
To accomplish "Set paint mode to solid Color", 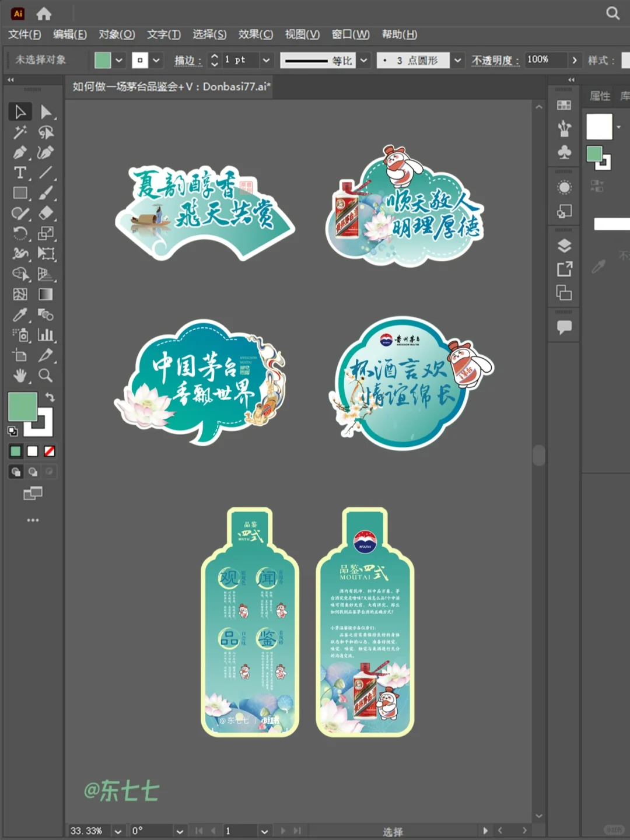I will (16, 452).
